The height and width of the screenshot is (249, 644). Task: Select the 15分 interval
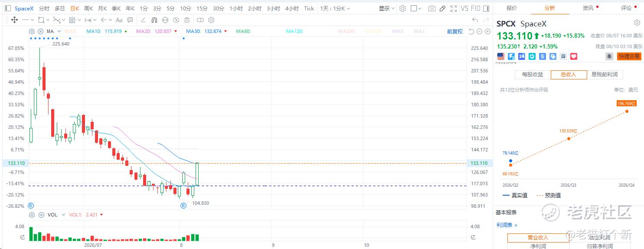(202, 8)
